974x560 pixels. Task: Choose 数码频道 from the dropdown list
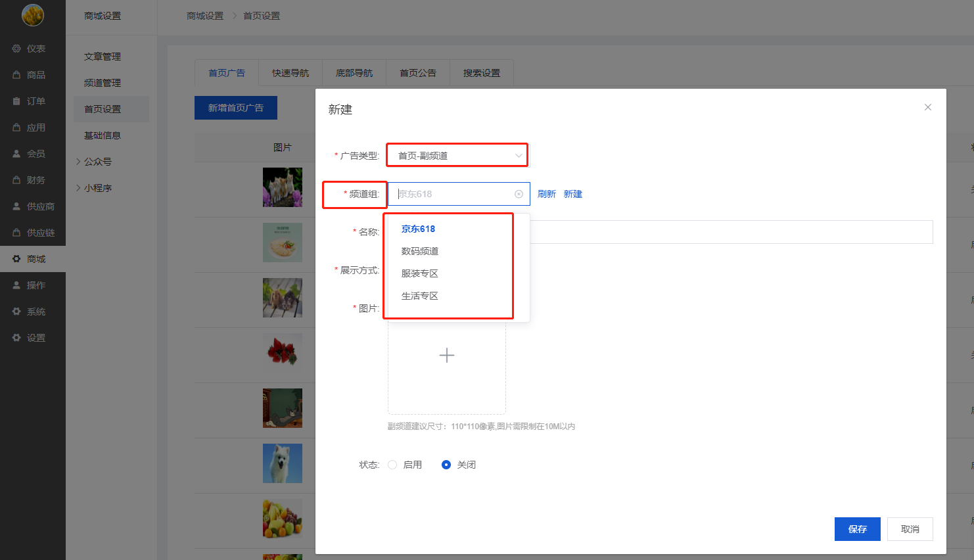[420, 251]
